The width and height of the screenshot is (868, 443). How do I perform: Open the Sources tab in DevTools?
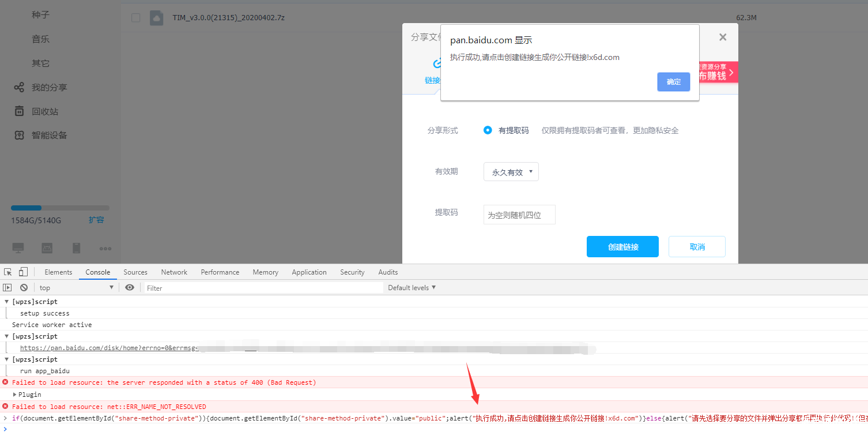pyautogui.click(x=135, y=272)
